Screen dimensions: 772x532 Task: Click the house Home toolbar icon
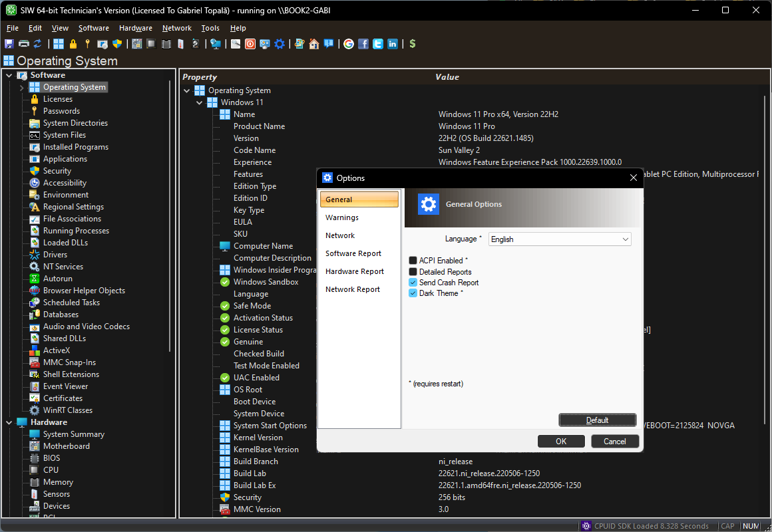click(314, 44)
